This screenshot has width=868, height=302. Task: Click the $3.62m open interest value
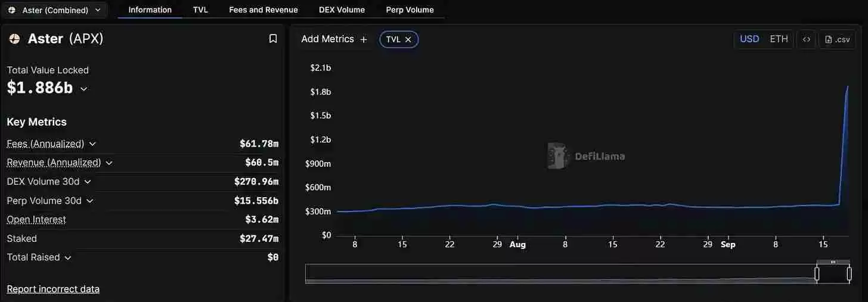262,220
